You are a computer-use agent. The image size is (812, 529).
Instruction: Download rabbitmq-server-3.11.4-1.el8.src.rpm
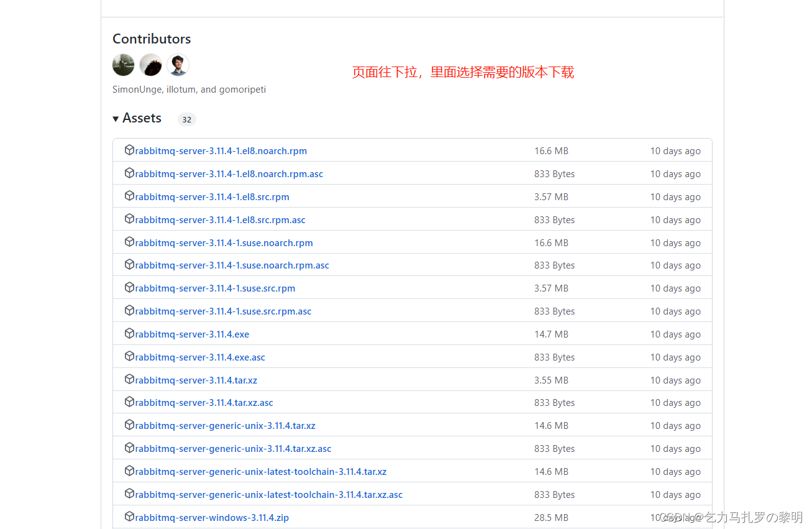tap(212, 197)
